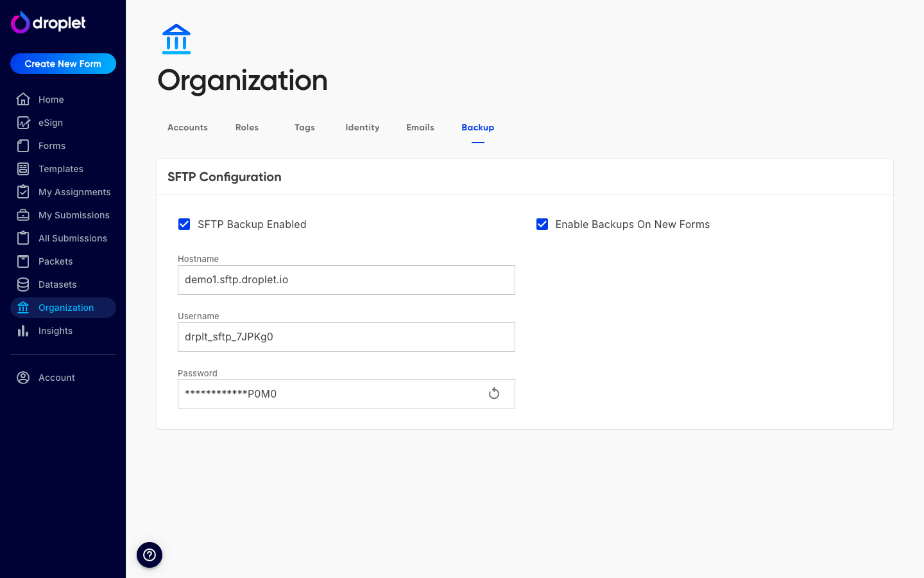Screen dimensions: 924x578
Task: Navigate to Templates
Action: [x=63, y=169]
